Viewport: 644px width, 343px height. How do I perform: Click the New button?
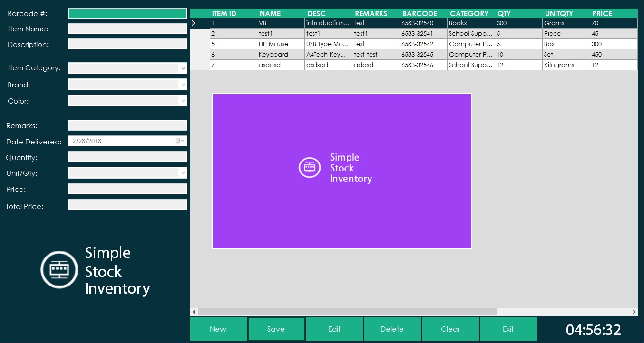(x=218, y=329)
